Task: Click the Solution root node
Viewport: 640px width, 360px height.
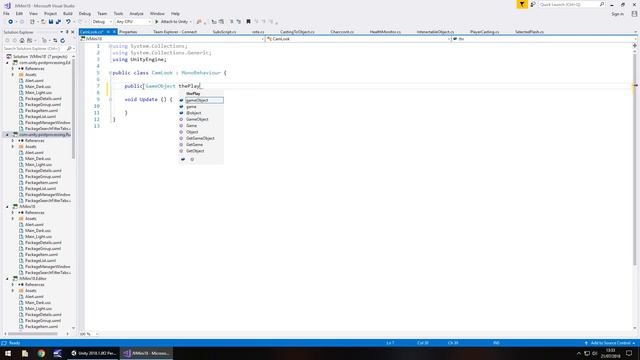Action: 40,56
